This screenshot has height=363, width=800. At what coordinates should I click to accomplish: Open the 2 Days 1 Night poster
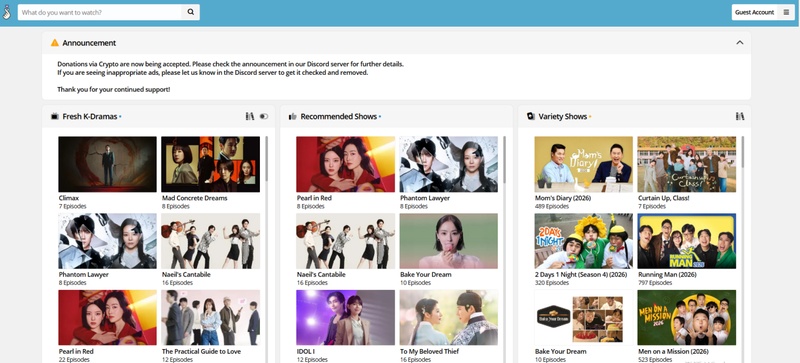pyautogui.click(x=584, y=241)
